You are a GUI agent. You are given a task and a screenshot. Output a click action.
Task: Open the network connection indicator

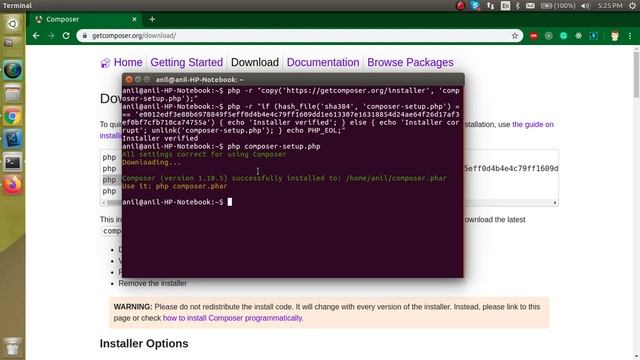tap(490, 5)
